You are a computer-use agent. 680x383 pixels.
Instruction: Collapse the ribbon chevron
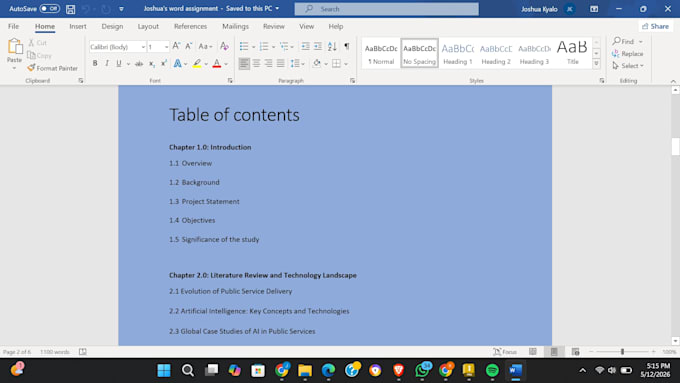point(673,81)
